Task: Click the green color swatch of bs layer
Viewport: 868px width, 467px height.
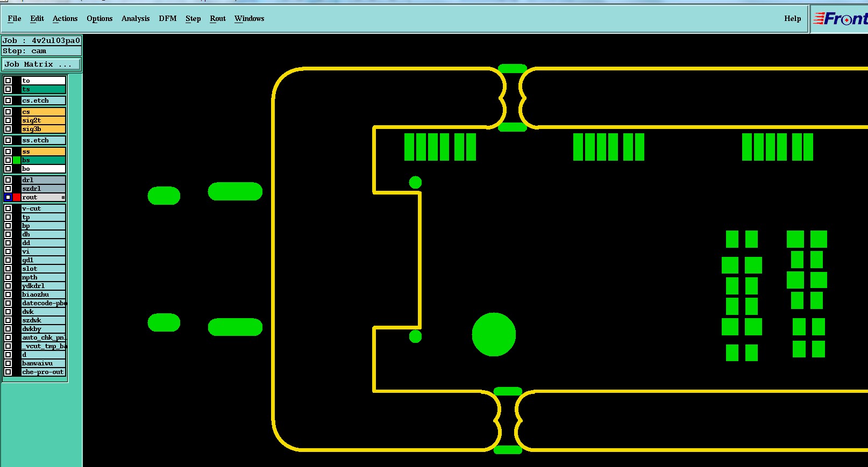Action: 17,160
